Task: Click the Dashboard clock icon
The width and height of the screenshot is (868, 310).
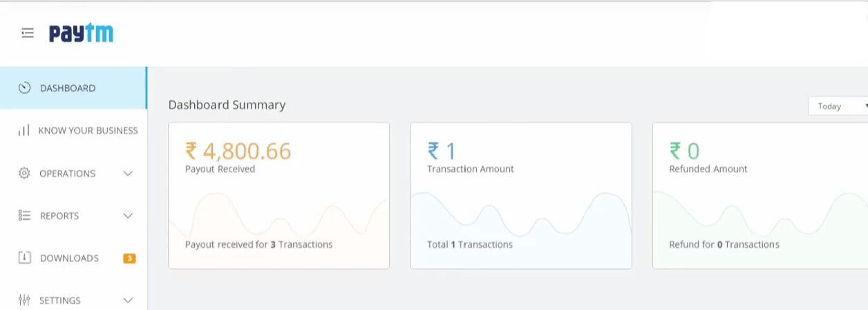Action: [x=24, y=88]
